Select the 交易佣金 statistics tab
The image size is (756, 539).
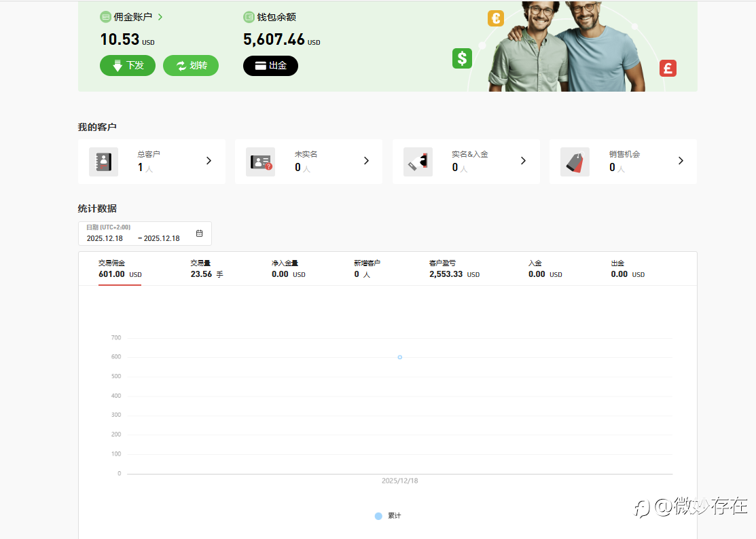pos(120,269)
